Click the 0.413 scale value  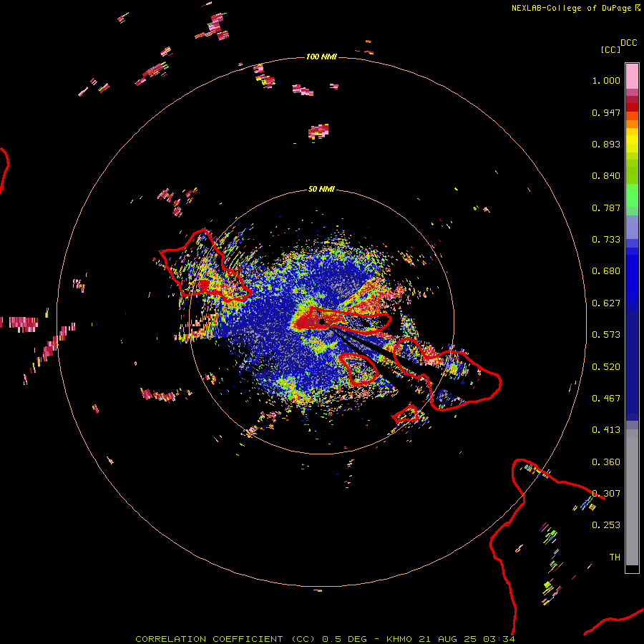coord(606,430)
